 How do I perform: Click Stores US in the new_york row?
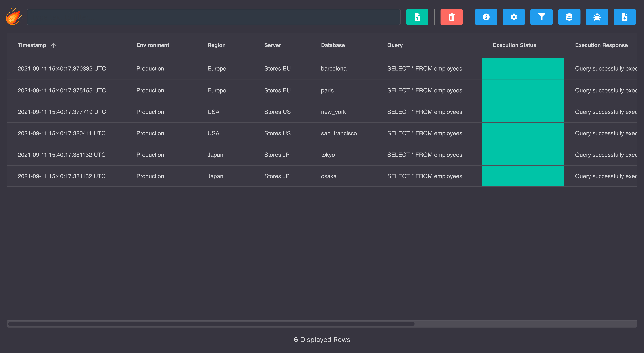[278, 112]
